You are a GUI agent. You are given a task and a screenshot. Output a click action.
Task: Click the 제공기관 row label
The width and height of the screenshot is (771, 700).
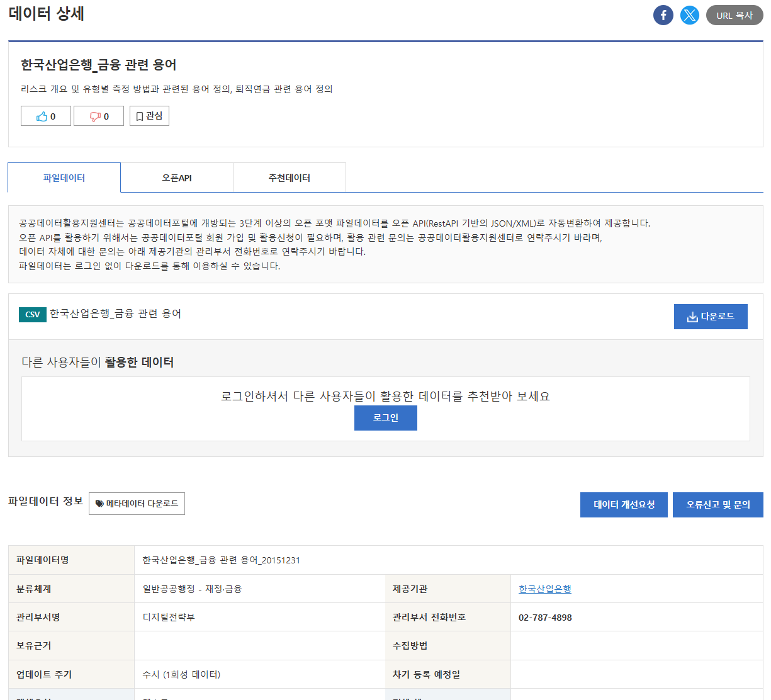(x=410, y=589)
